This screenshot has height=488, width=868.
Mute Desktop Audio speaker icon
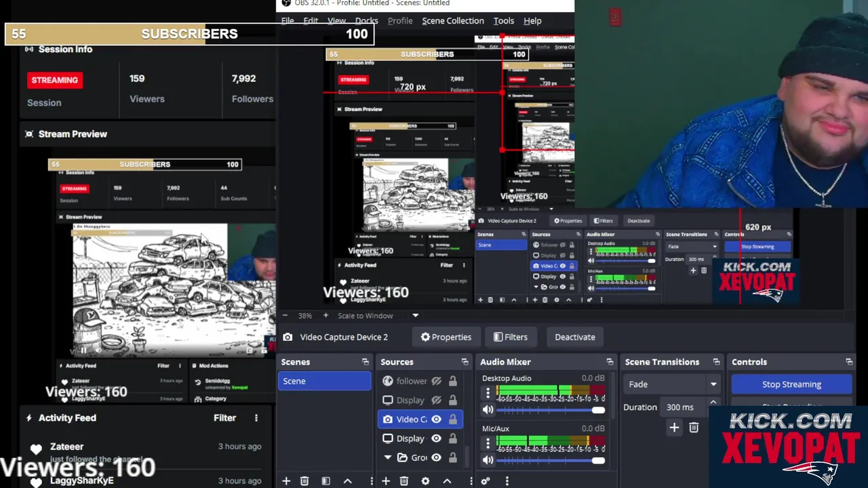pyautogui.click(x=488, y=409)
